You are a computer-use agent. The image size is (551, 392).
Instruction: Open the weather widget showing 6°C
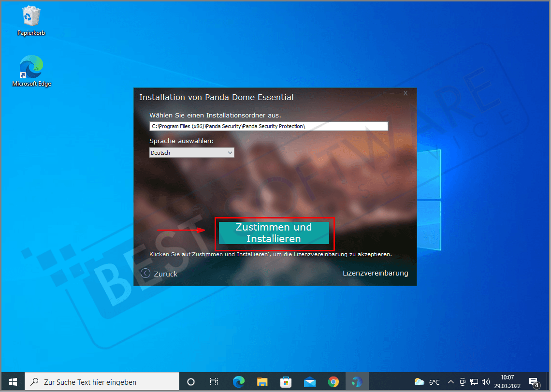[x=427, y=381]
